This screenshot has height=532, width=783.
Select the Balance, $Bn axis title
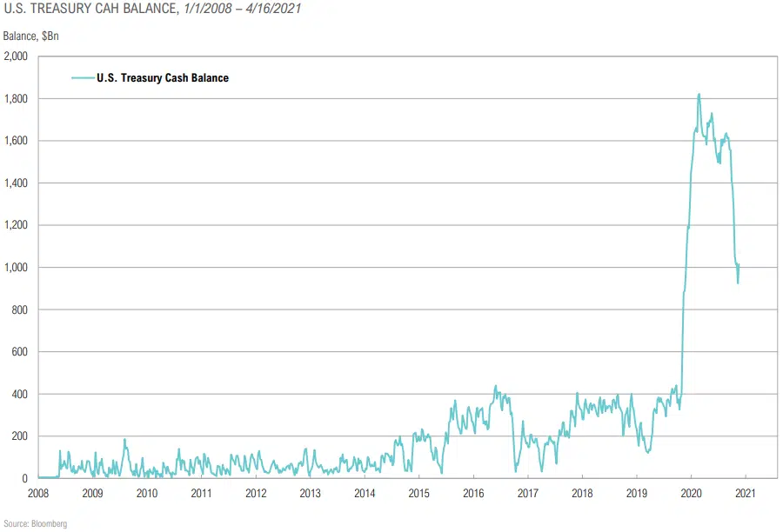pyautogui.click(x=31, y=37)
